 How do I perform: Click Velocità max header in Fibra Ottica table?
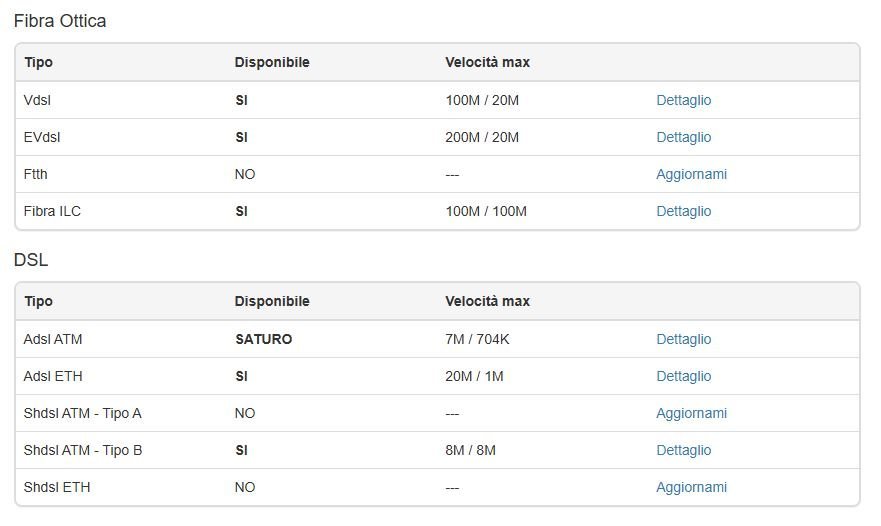[x=487, y=62]
